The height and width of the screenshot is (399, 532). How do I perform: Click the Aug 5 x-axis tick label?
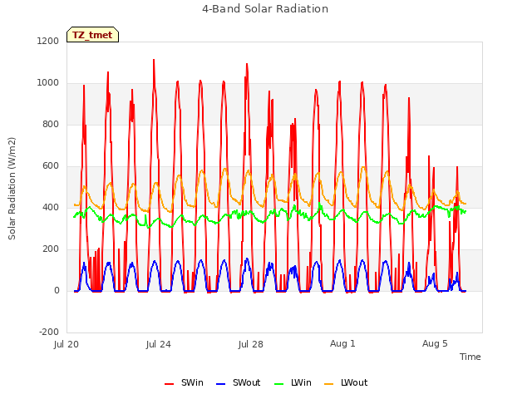[435, 343]
